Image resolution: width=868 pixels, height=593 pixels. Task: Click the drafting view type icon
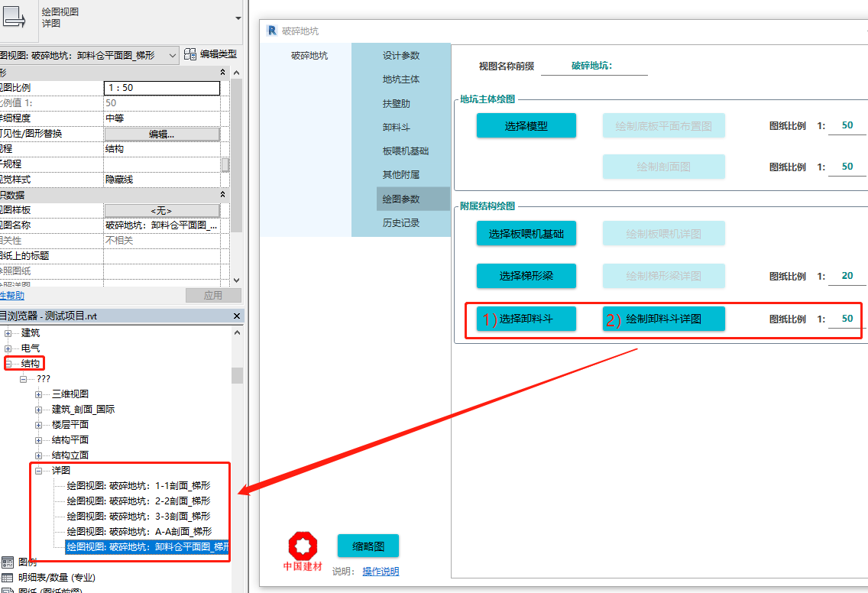click(x=15, y=17)
